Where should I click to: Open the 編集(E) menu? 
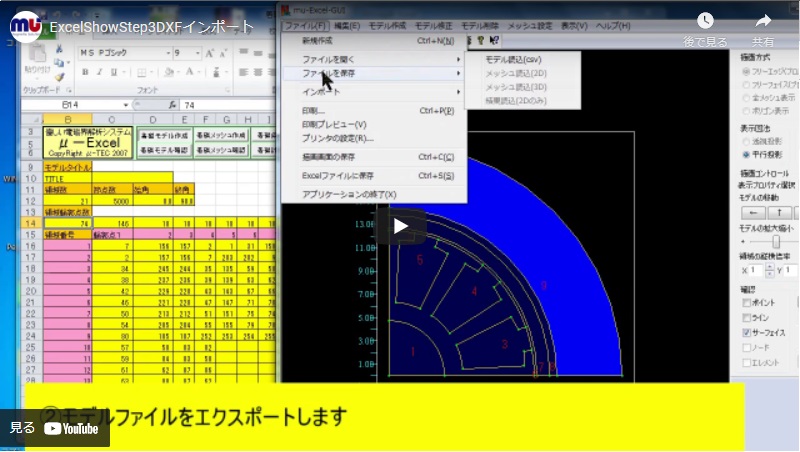click(x=347, y=26)
